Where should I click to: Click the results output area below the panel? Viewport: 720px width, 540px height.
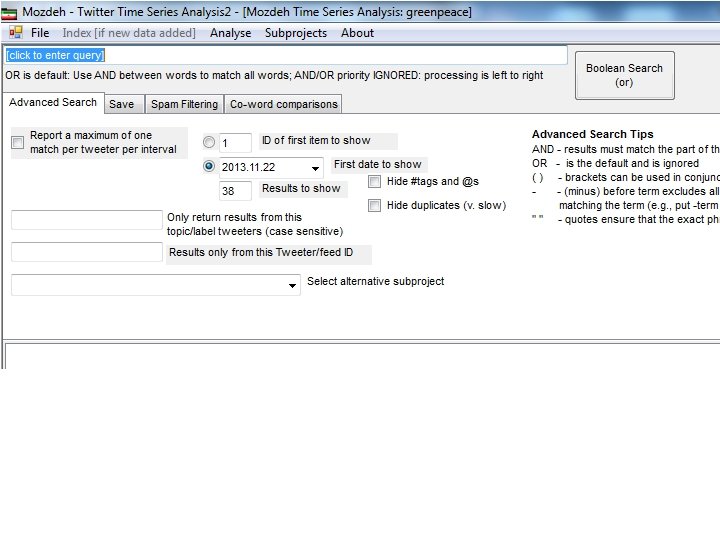click(x=362, y=356)
